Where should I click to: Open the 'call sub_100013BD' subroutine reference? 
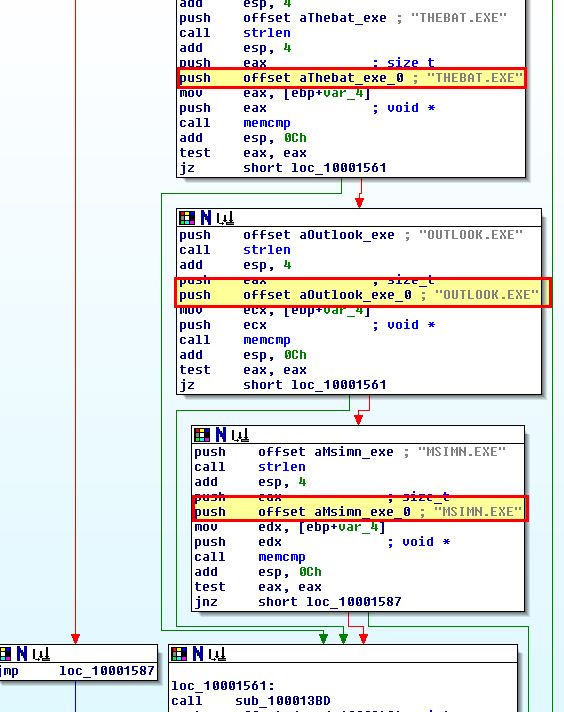251,701
